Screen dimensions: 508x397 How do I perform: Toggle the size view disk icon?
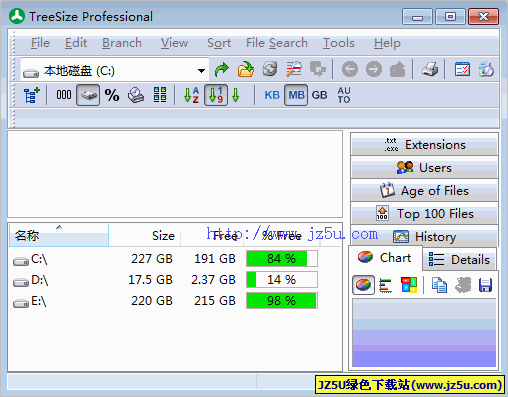(x=136, y=95)
